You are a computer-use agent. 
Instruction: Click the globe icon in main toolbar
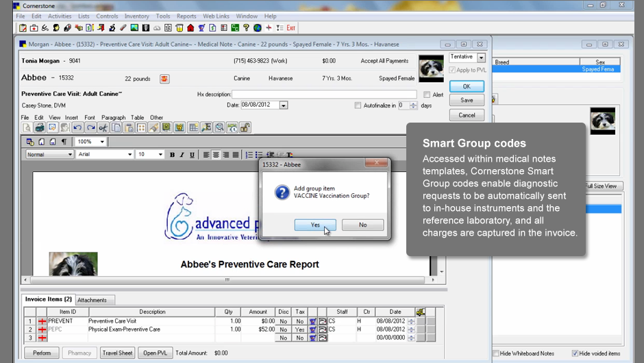pyautogui.click(x=258, y=28)
